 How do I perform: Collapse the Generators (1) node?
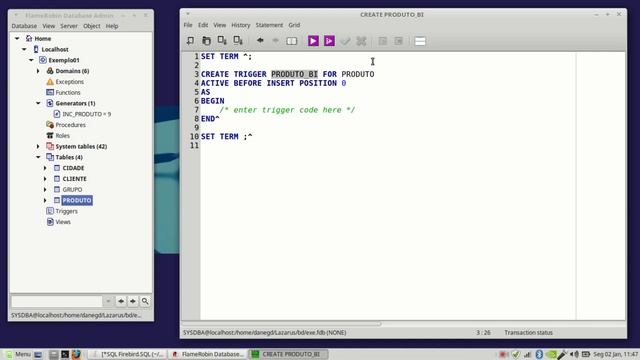coord(38,103)
